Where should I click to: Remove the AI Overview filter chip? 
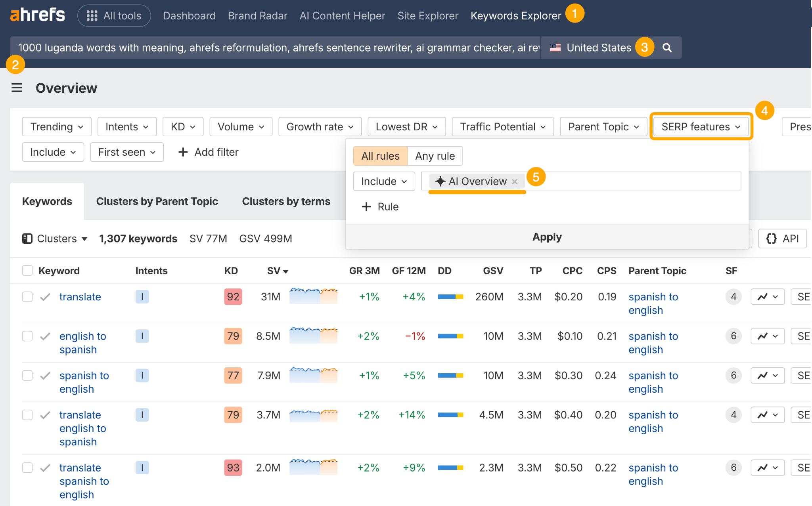click(515, 181)
